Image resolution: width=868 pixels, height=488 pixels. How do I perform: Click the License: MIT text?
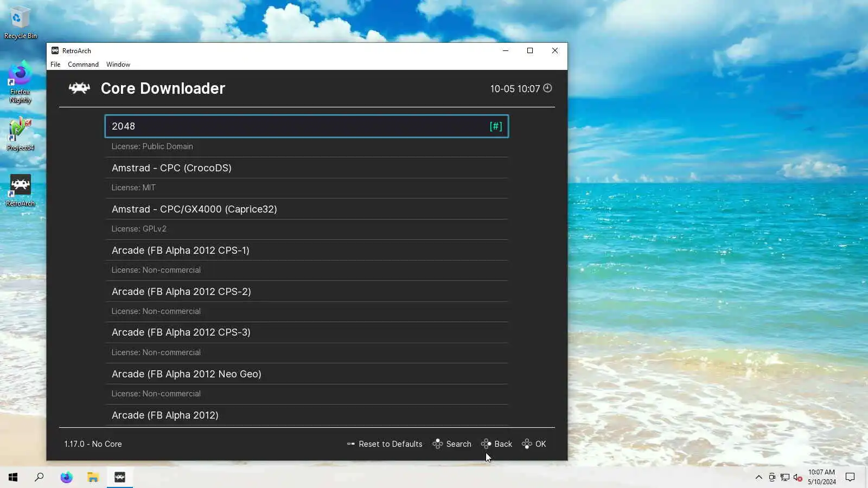point(133,188)
